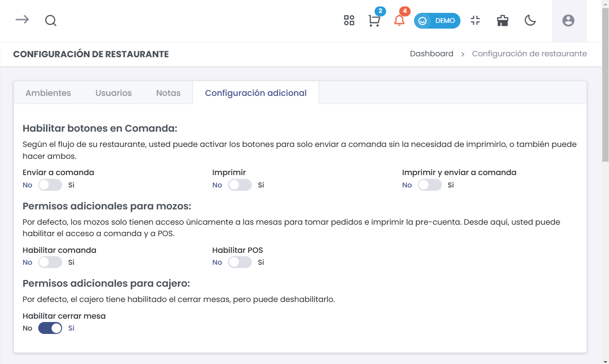Enable the Habilitar POS switch
The height and width of the screenshot is (364, 609).
click(240, 262)
